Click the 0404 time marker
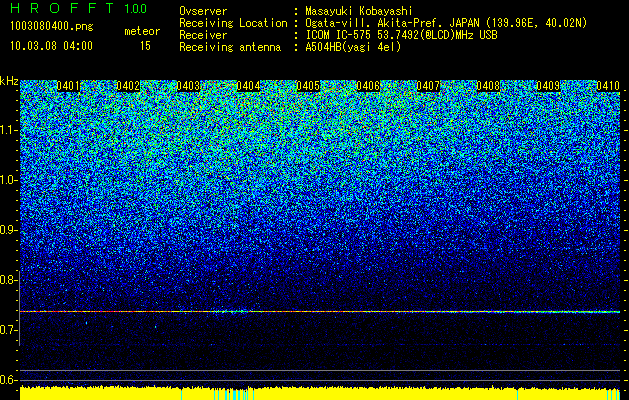629x400 pixels. [x=248, y=86]
